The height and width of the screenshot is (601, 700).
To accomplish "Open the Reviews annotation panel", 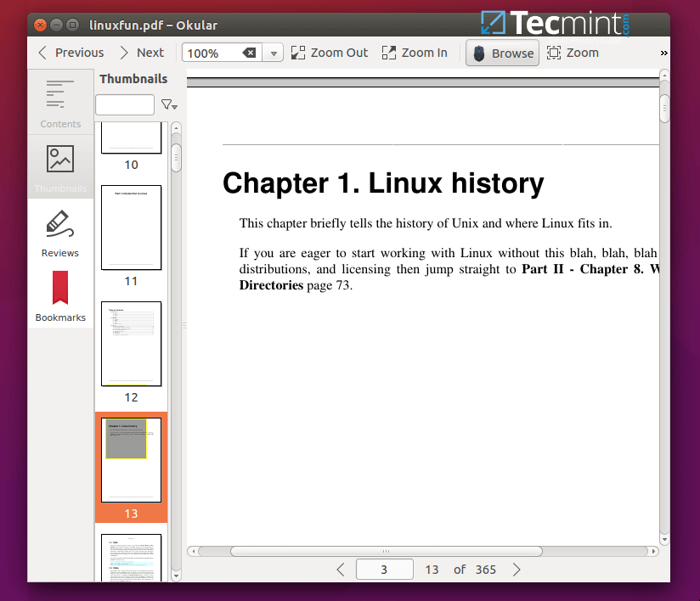I will click(60, 231).
